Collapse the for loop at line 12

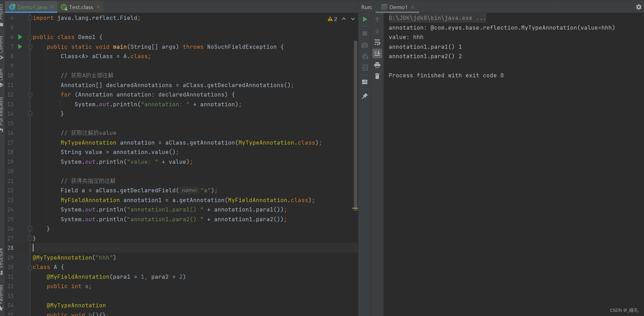tap(30, 95)
